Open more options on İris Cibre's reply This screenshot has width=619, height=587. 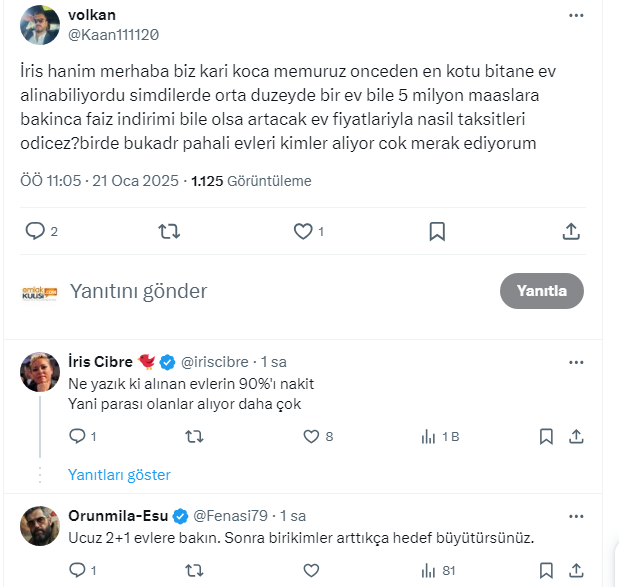coord(576,361)
